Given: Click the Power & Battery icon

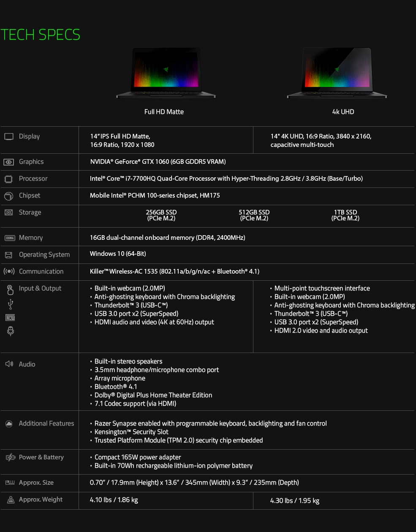Looking at the screenshot, I should (11, 457).
